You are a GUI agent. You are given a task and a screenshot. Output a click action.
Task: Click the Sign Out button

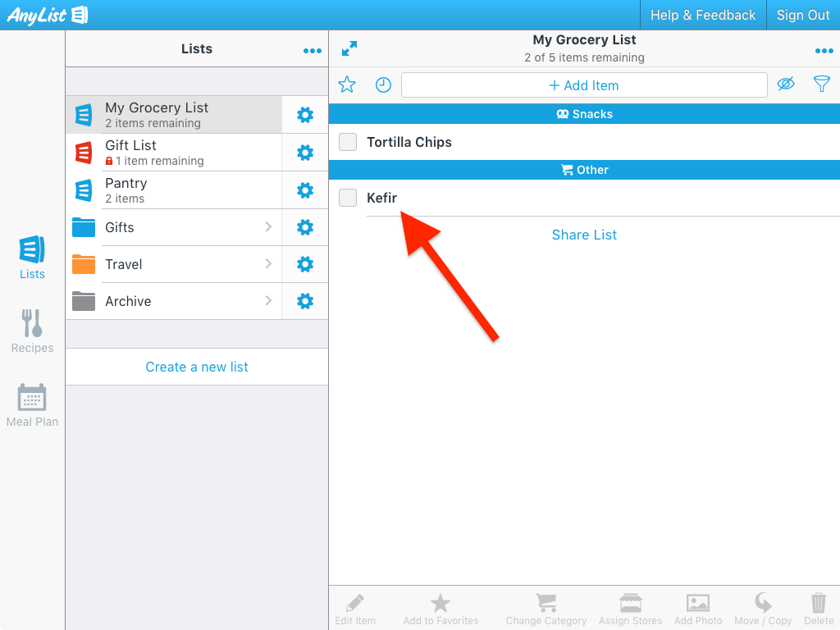803,15
